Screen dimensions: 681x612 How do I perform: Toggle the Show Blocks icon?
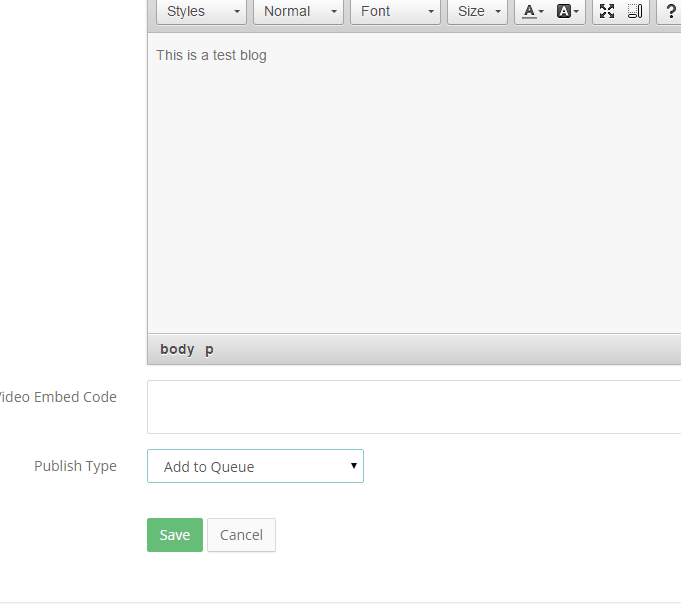point(634,11)
